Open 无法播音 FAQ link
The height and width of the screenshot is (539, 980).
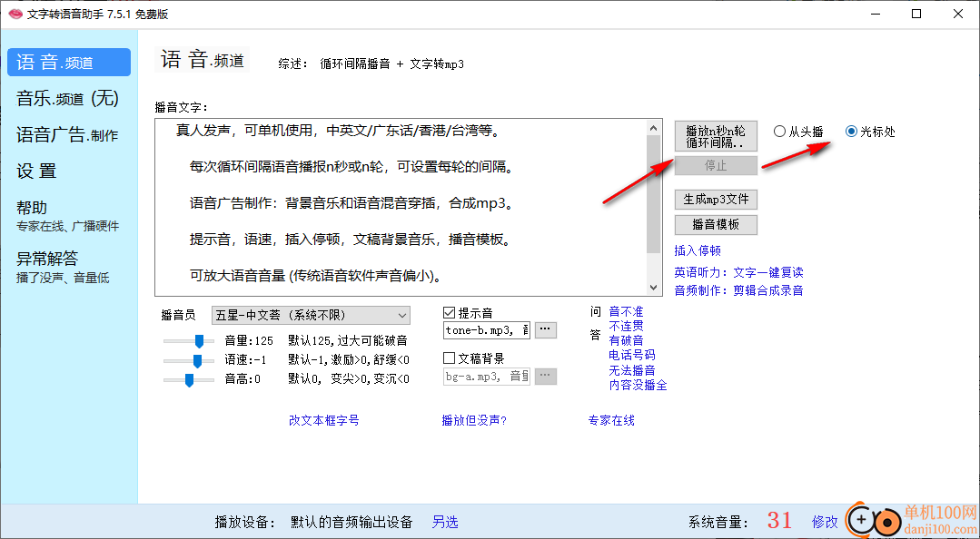pyautogui.click(x=632, y=370)
